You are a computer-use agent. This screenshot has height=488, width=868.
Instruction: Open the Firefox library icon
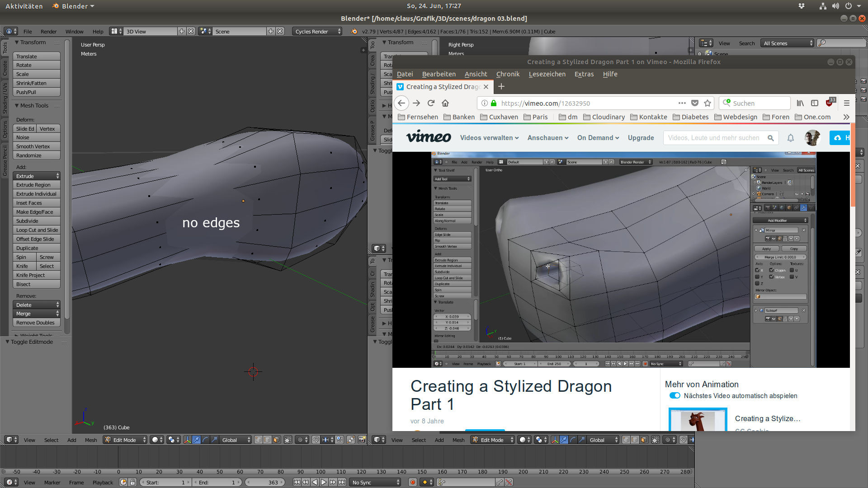(800, 103)
